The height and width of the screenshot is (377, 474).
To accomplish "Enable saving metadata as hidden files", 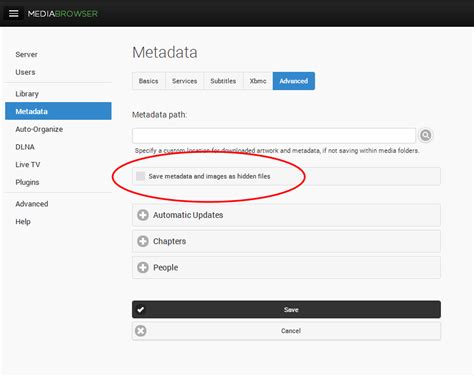I will click(x=140, y=176).
